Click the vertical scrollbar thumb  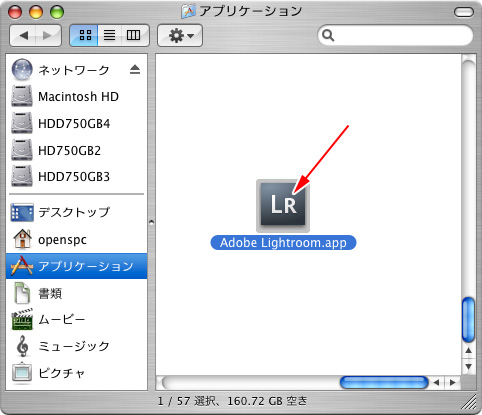tap(468, 319)
